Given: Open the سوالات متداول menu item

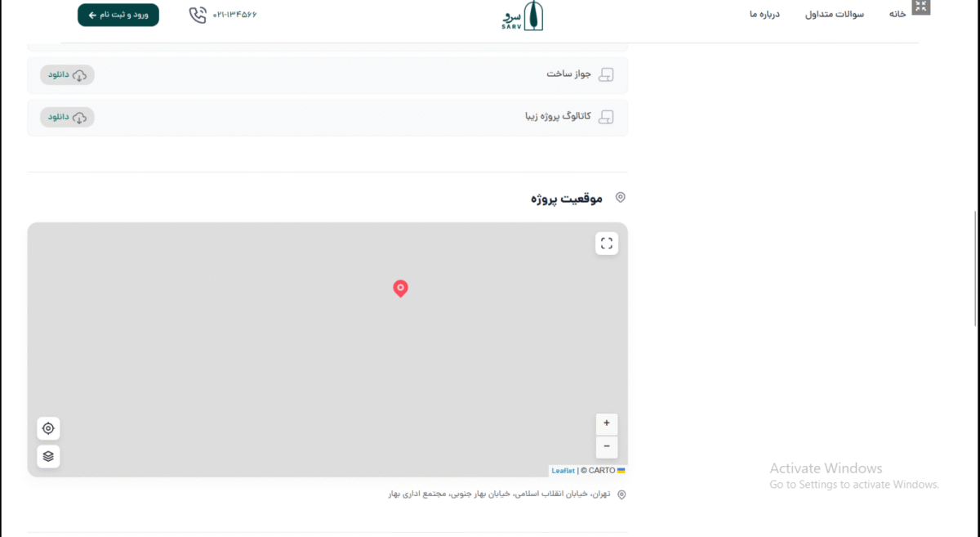Looking at the screenshot, I should (834, 14).
